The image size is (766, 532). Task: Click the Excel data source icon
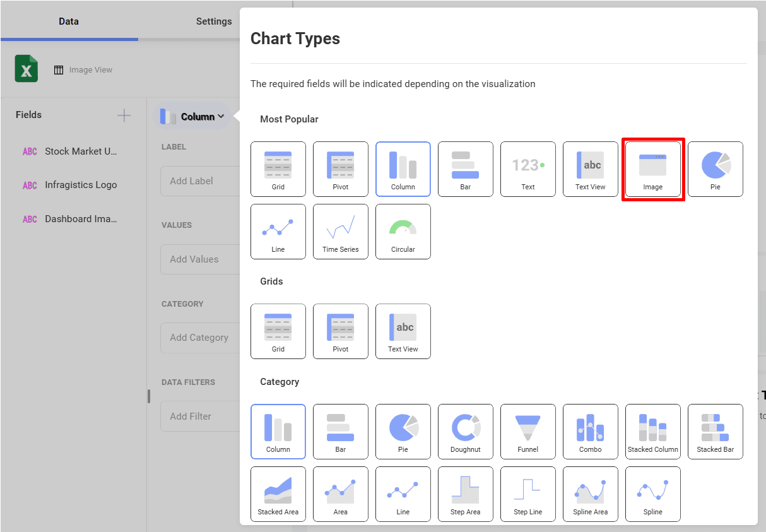click(27, 69)
